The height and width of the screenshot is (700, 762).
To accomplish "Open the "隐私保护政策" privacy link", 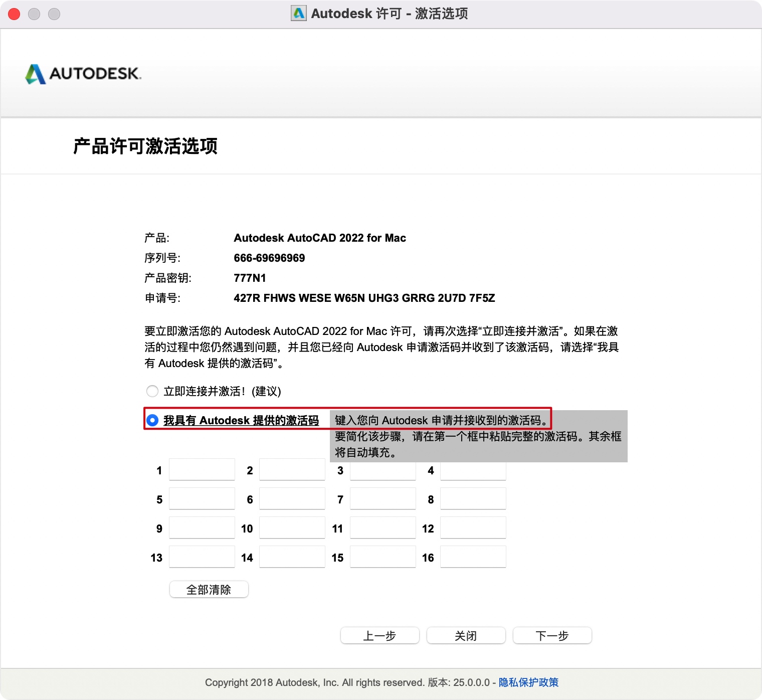I will (x=528, y=682).
